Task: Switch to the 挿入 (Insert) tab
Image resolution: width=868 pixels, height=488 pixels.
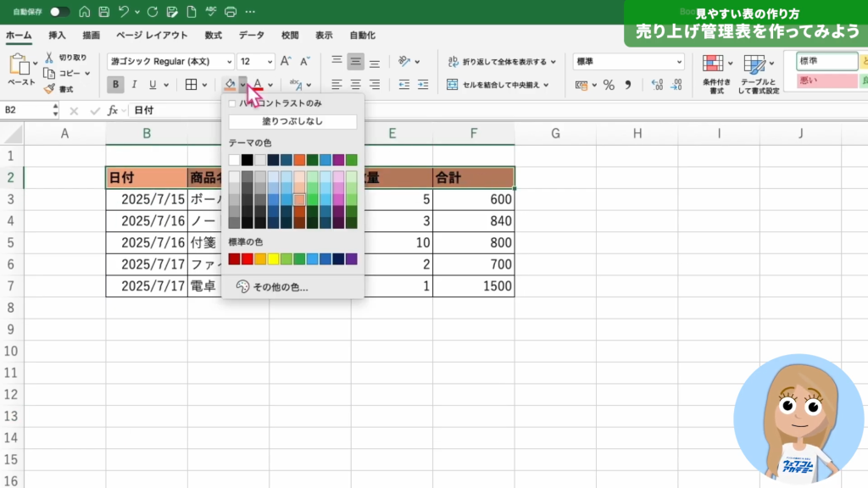Action: coord(57,36)
